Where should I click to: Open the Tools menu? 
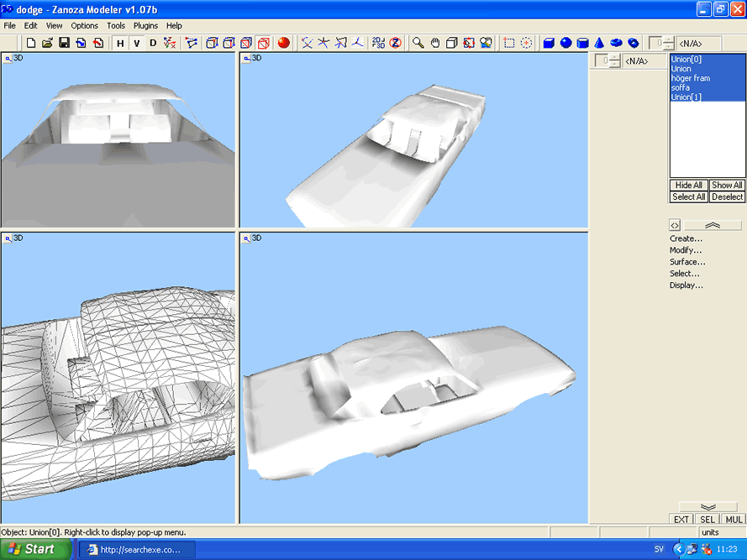pyautogui.click(x=116, y=26)
